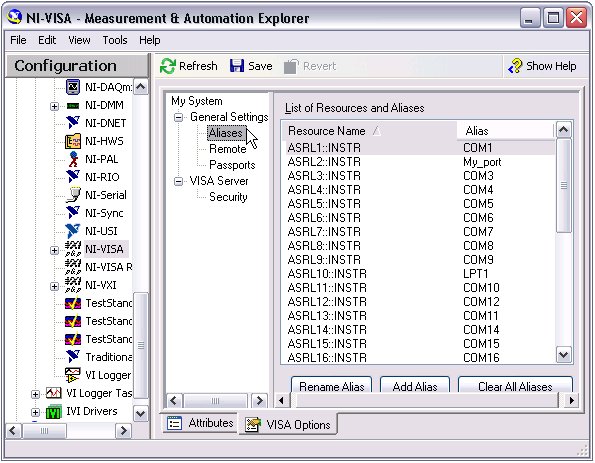Expand the IVI Drivers node
This screenshot has height=463, width=595.
point(35,412)
